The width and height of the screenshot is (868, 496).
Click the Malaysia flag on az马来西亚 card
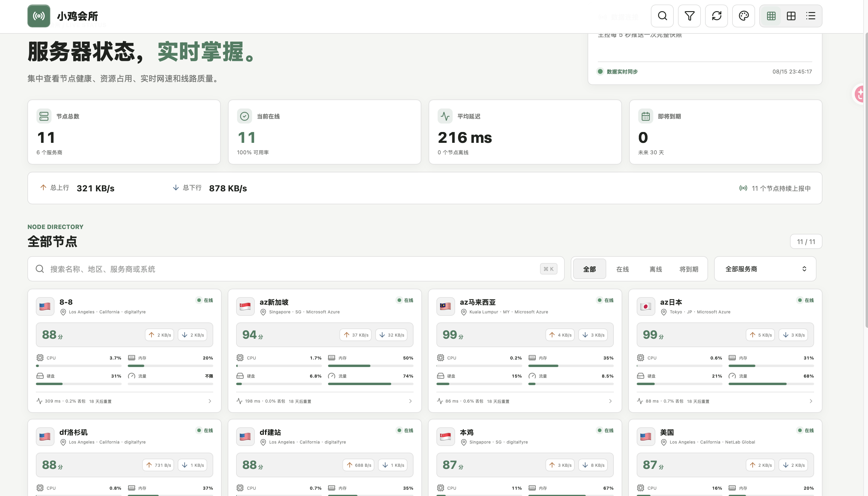[445, 306]
